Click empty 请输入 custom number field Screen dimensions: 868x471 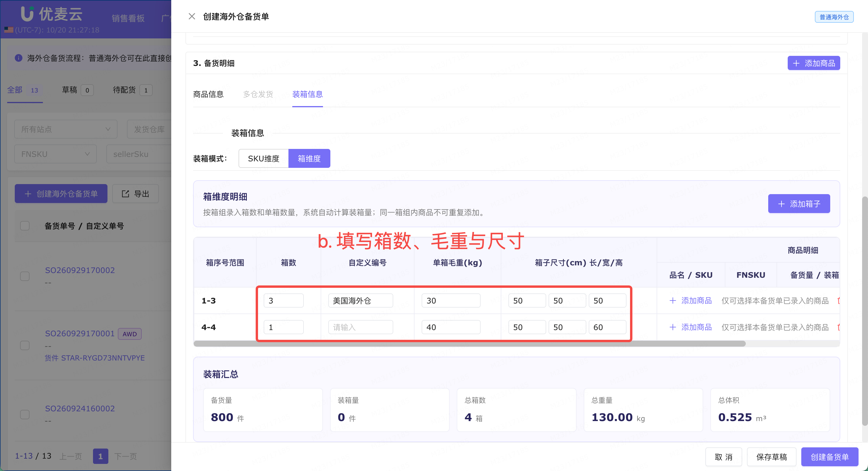point(360,327)
